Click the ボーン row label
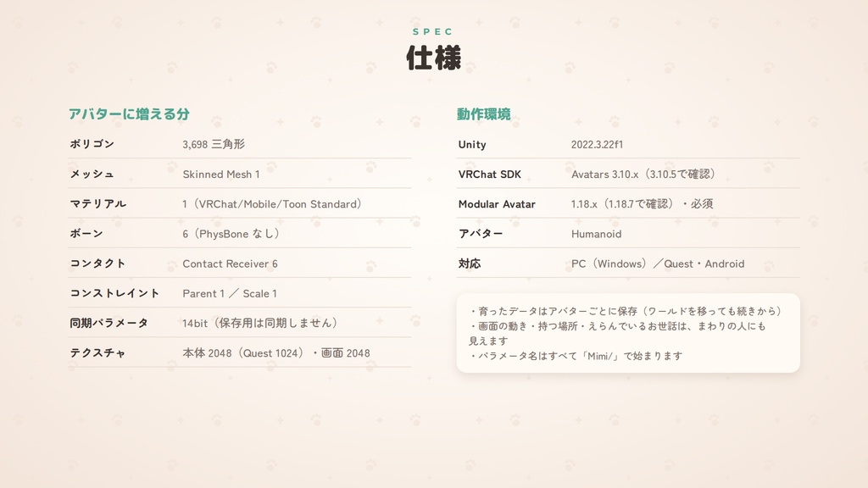This screenshot has width=868, height=488. click(86, 234)
